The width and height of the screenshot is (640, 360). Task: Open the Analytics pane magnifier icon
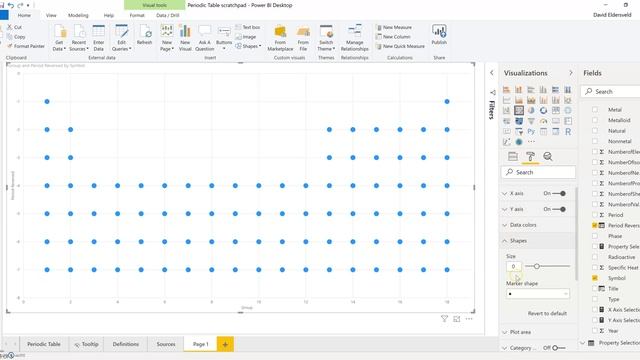pos(548,156)
